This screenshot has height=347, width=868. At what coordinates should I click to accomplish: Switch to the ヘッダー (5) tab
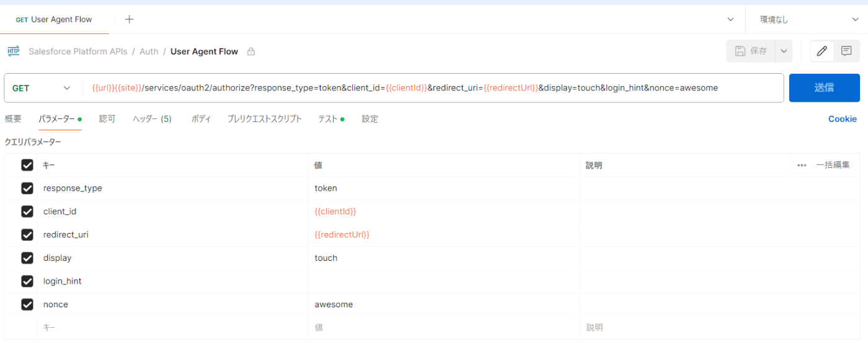click(x=152, y=119)
